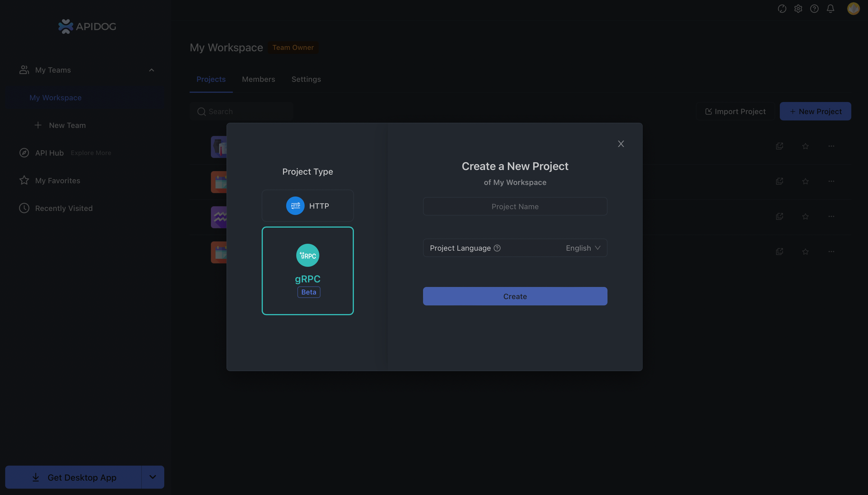The image size is (868, 495).
Task: Click the Create button
Action: click(x=515, y=296)
